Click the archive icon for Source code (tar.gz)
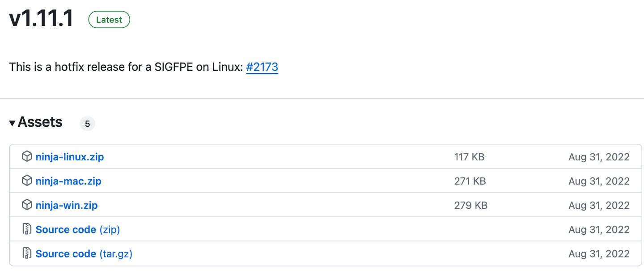Viewport: 644px width, 271px height. (x=27, y=254)
